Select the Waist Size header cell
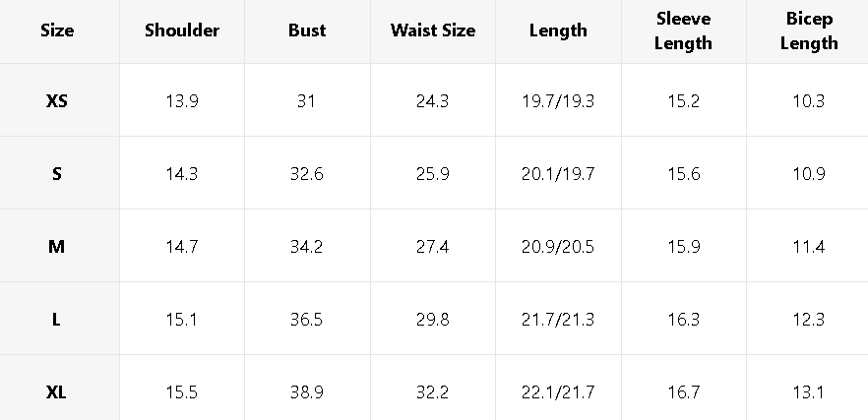The height and width of the screenshot is (420, 868). pyautogui.click(x=433, y=30)
